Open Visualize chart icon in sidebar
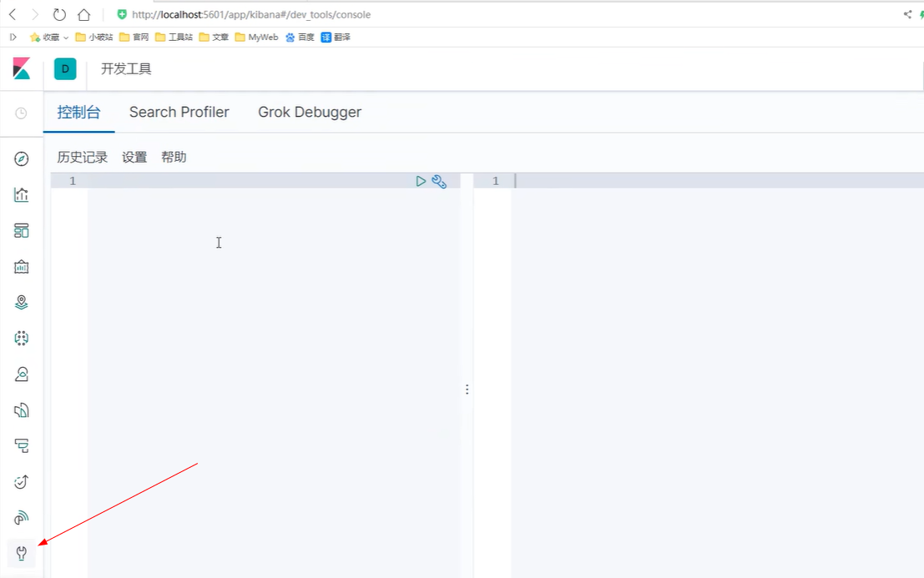924x578 pixels. [x=21, y=195]
